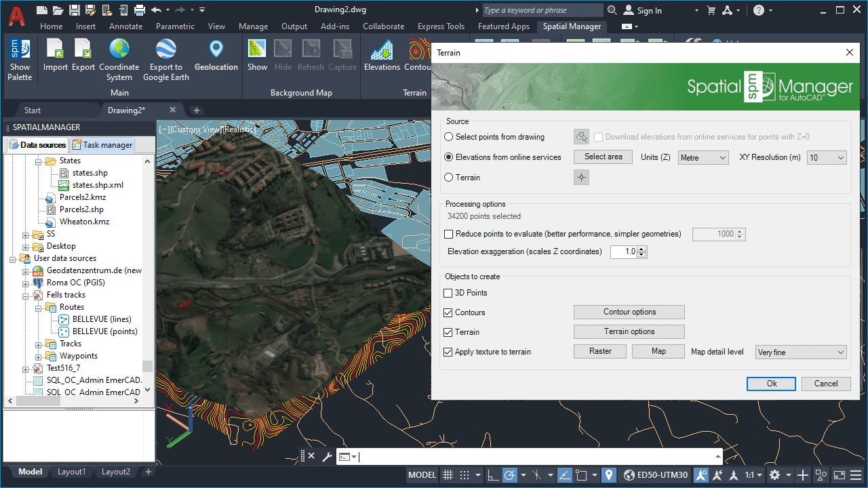The height and width of the screenshot is (488, 868).
Task: Open the status bar customization menu icon
Action: 856,475
